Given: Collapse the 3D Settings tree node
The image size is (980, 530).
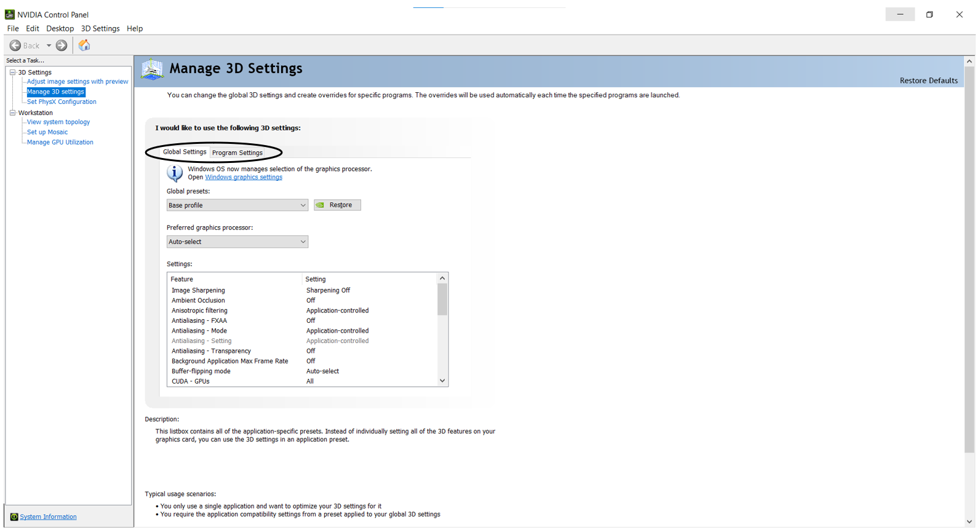Looking at the screenshot, I should [12, 73].
